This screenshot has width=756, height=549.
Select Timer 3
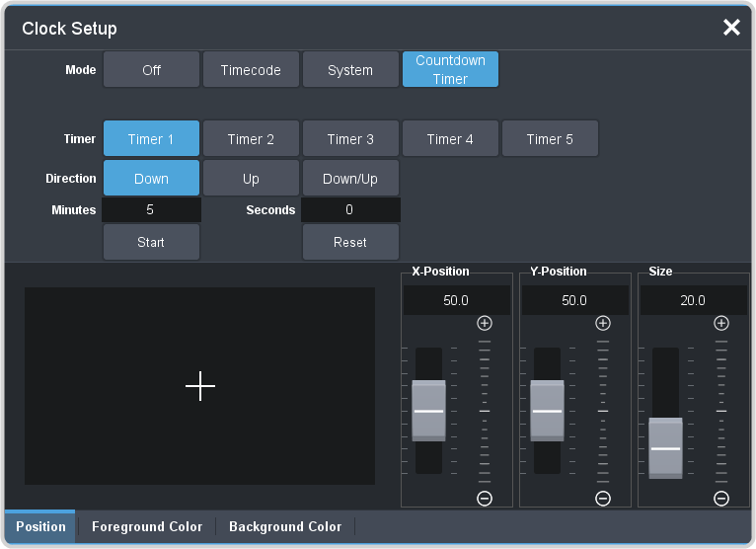coord(350,138)
